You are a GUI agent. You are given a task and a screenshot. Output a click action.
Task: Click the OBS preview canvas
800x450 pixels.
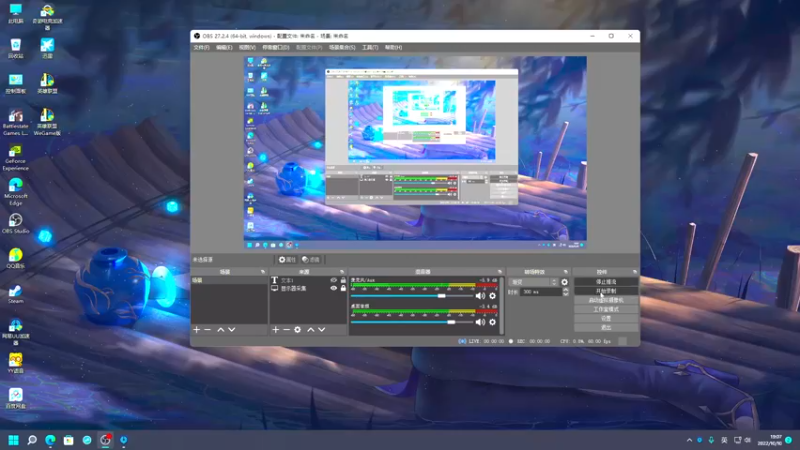415,153
